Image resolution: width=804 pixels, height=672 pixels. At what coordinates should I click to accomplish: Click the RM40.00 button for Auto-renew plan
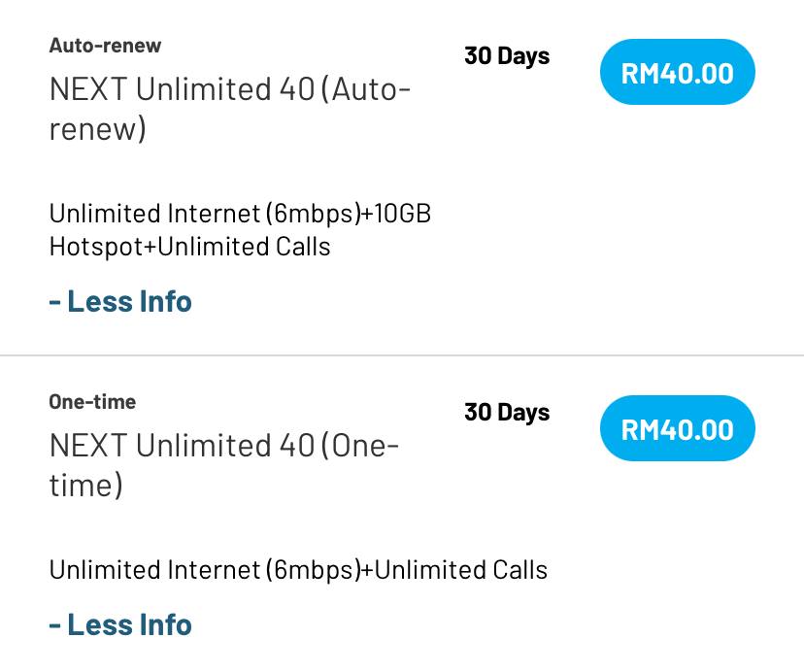click(x=677, y=71)
